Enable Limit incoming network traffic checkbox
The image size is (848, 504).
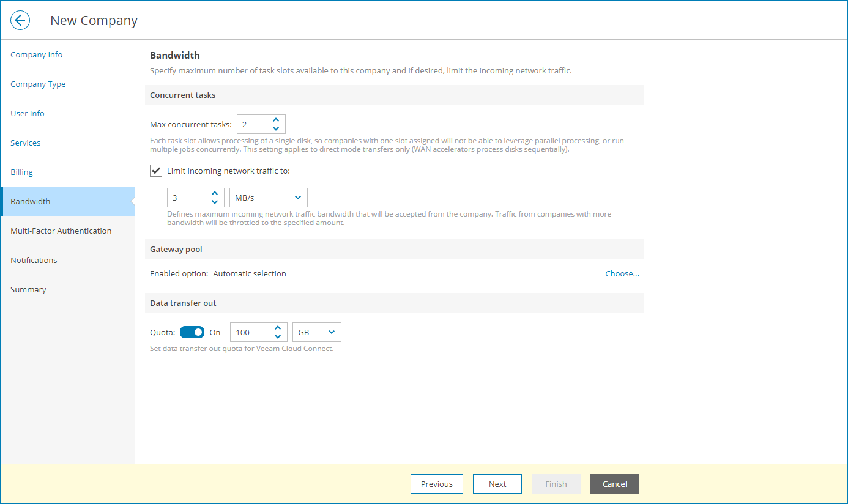point(155,170)
